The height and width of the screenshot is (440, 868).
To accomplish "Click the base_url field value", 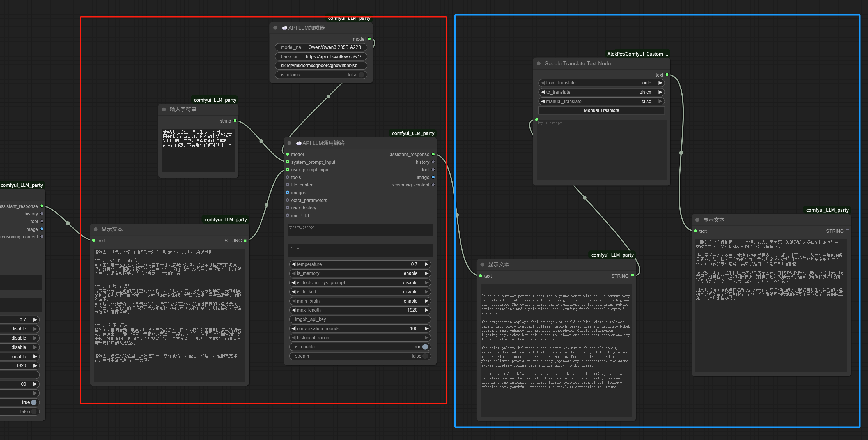I will [x=333, y=57].
